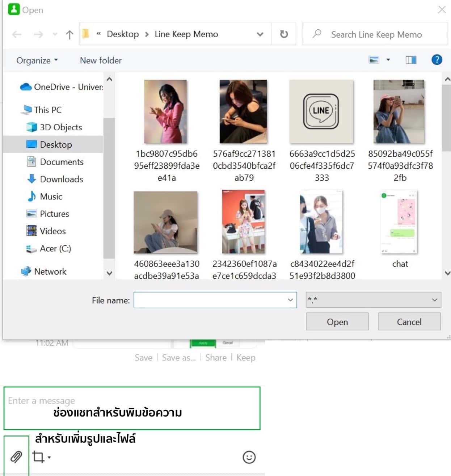Screen dimensions: 451x476
Task: Click the change view thumbnail icon
Action: (x=374, y=60)
